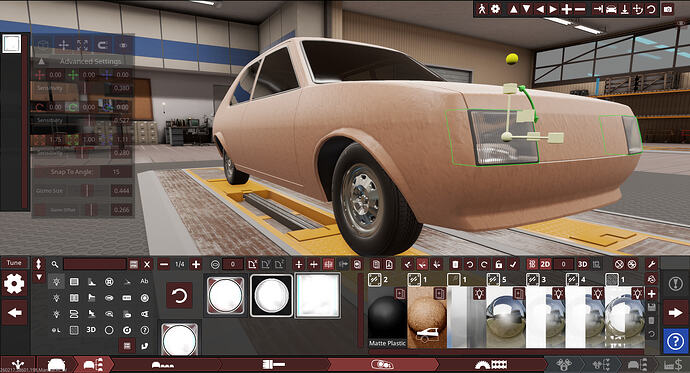Choose the square white headlight thumbnail
This screenshot has width=690, height=373.
point(317,296)
